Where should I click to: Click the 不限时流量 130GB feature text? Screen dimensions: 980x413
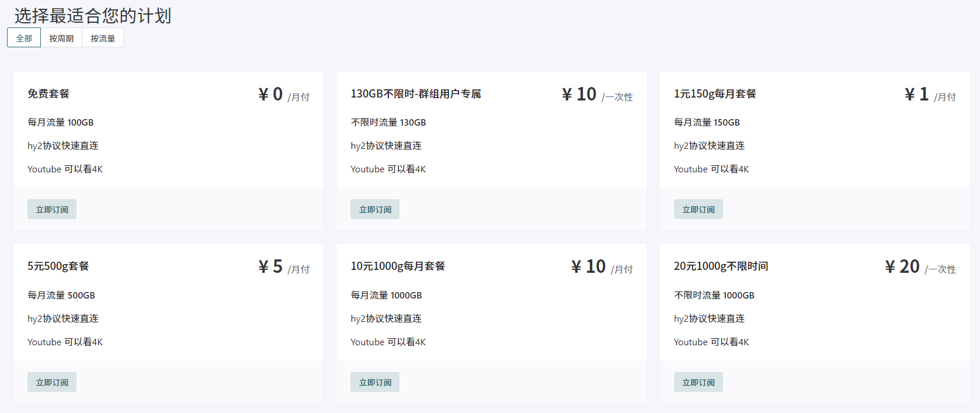tap(388, 122)
